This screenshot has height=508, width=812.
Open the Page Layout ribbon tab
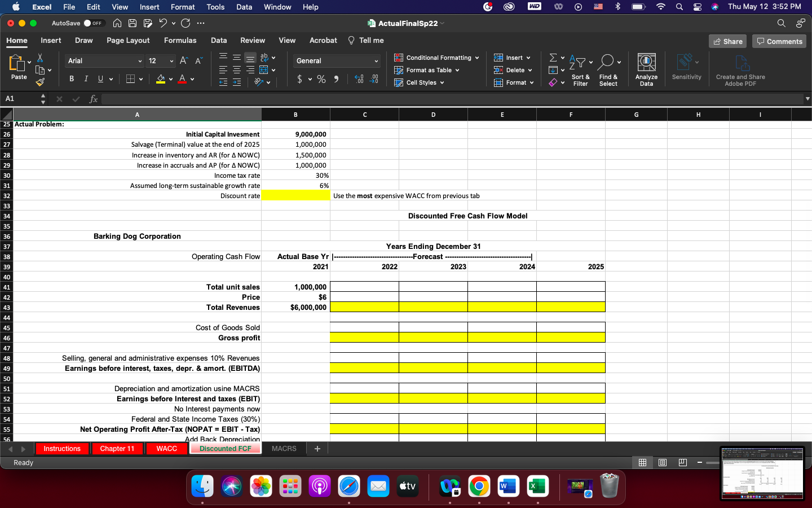(128, 40)
